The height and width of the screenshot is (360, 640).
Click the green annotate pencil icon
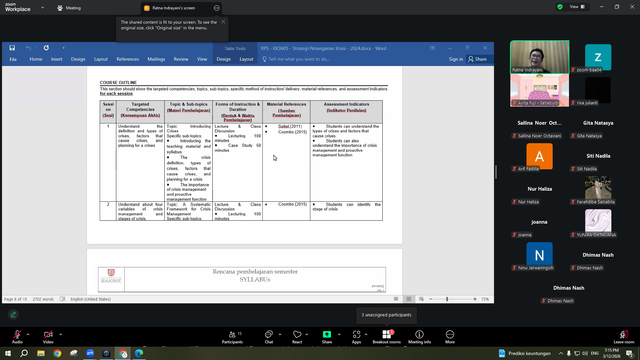point(13,314)
